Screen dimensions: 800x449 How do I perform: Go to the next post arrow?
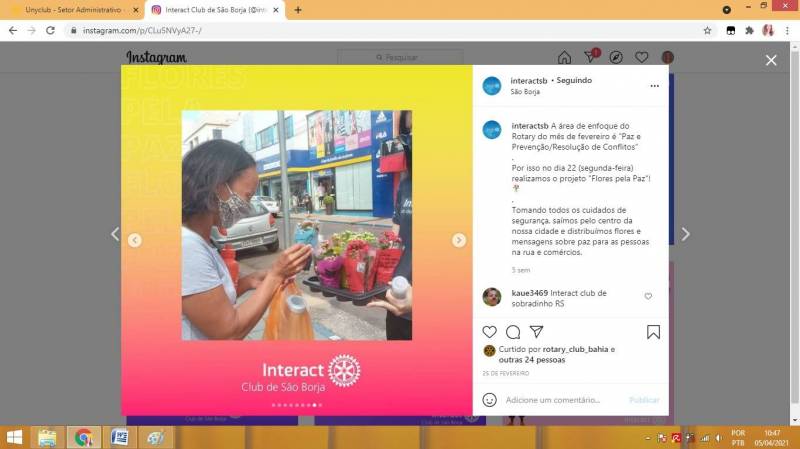[x=685, y=234]
